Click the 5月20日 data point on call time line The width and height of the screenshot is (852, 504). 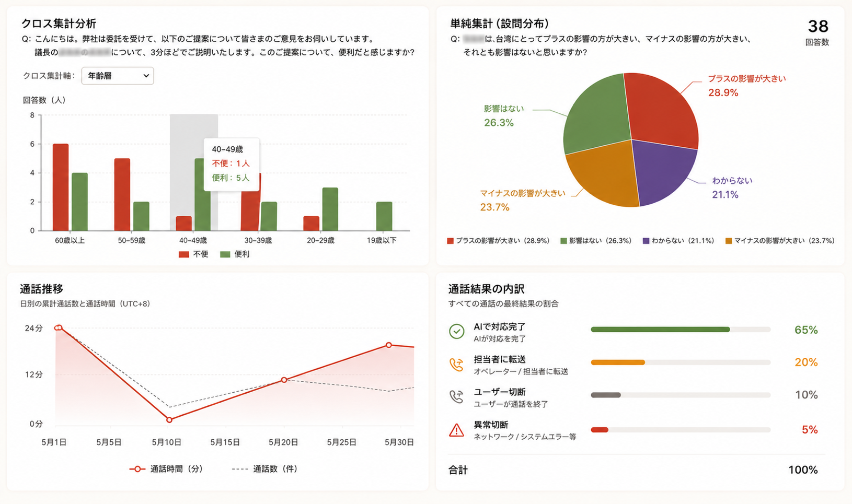click(x=284, y=380)
